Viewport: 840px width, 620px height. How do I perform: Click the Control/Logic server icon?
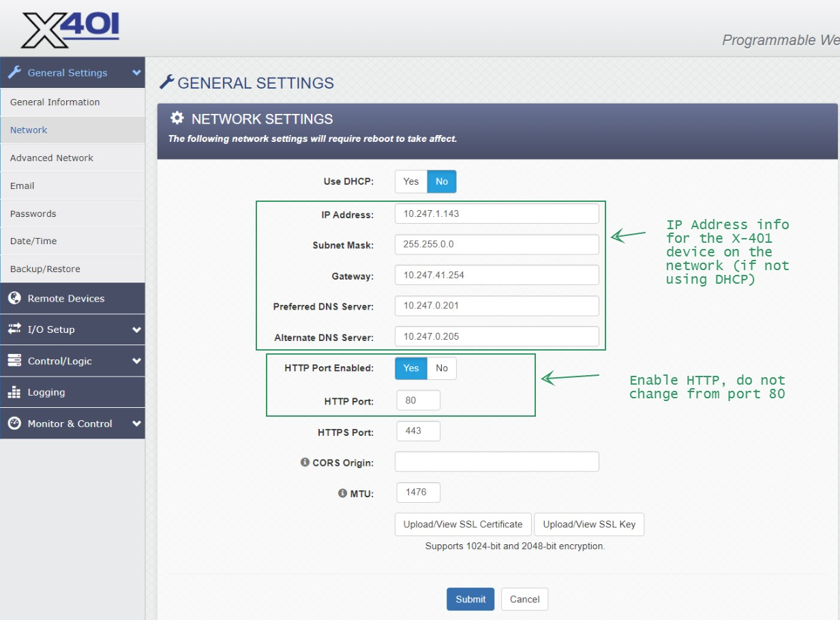14,361
